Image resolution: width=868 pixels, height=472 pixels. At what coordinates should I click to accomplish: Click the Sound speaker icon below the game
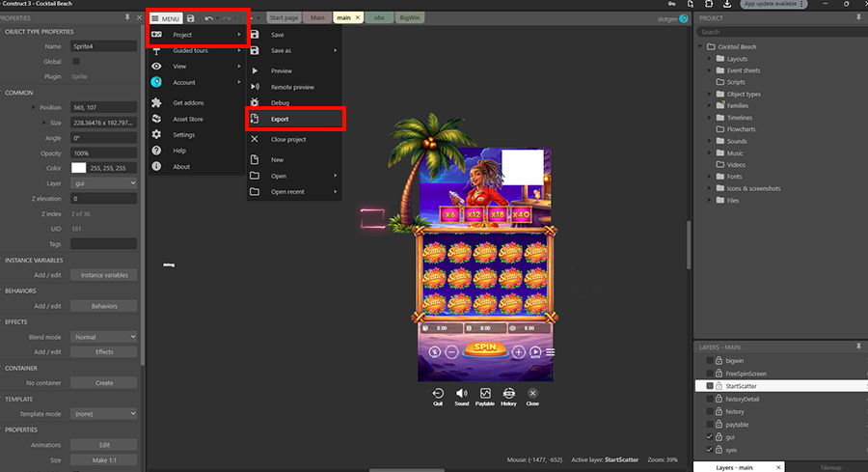pyautogui.click(x=462, y=394)
